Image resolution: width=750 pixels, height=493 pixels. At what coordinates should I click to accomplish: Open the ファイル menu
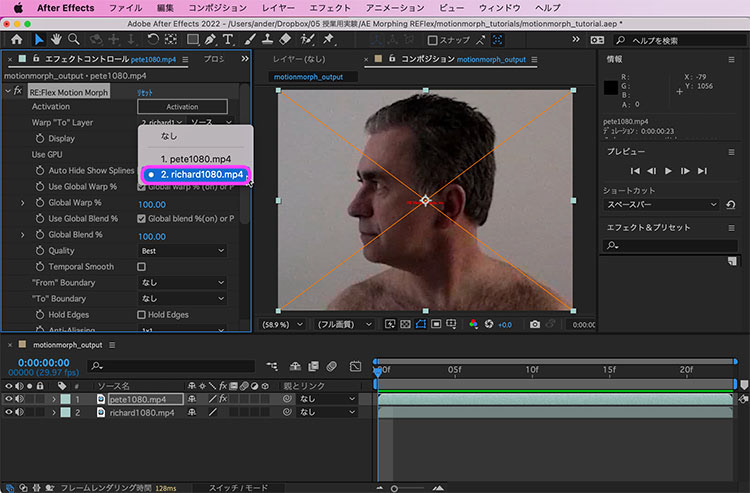tap(125, 8)
